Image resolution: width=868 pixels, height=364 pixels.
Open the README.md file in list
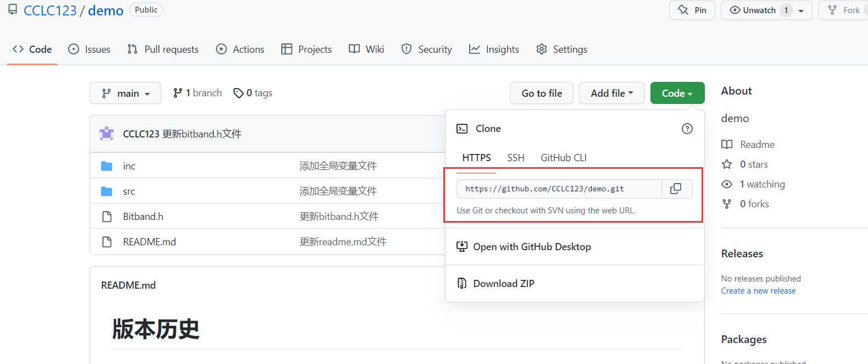[149, 241]
